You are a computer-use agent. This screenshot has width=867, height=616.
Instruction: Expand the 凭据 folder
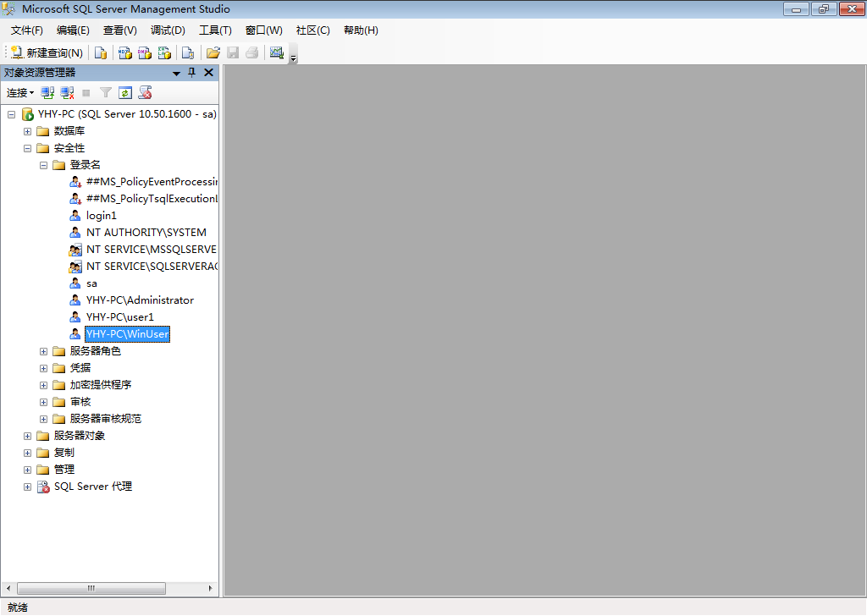click(x=43, y=368)
